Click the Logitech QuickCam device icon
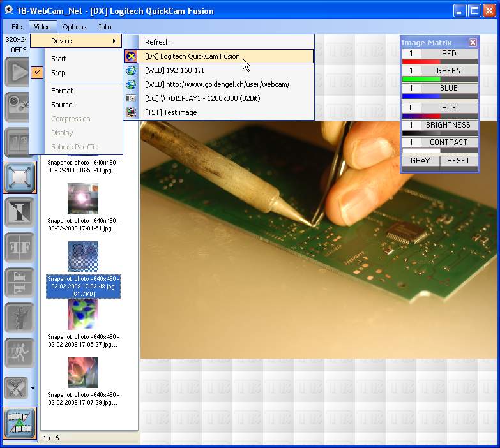The height and width of the screenshot is (448, 500). [131, 56]
